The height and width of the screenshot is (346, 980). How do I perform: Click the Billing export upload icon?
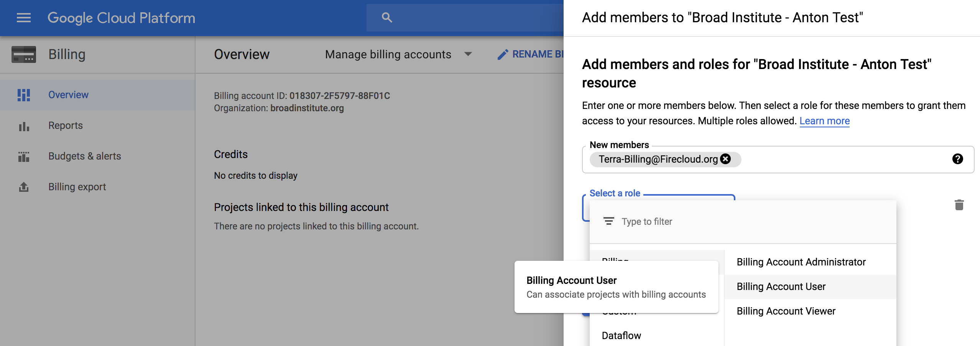24,187
